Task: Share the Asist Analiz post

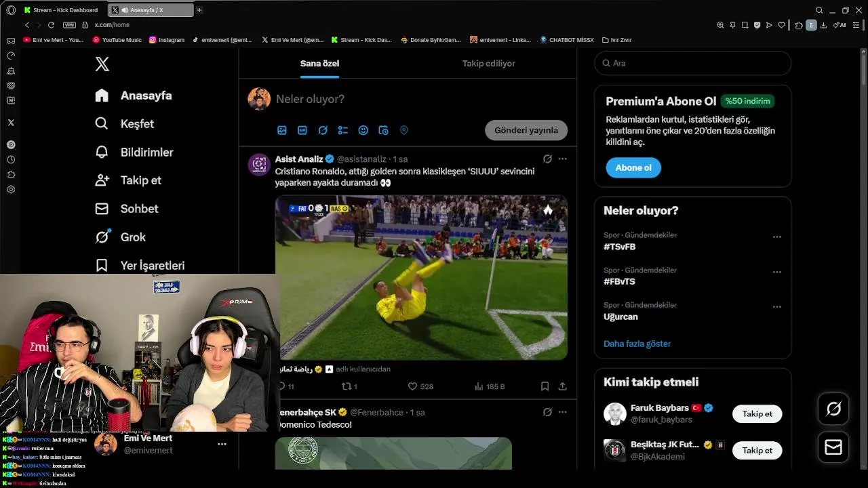Action: (x=562, y=386)
